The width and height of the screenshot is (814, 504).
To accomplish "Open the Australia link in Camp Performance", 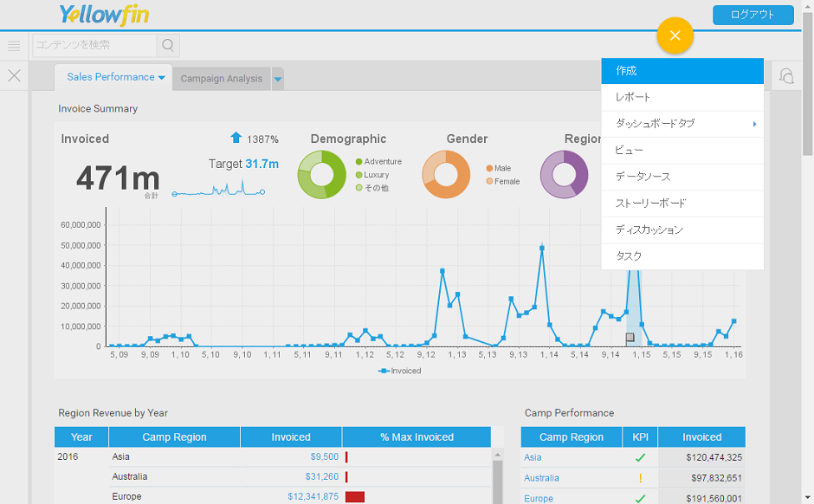I will [541, 477].
